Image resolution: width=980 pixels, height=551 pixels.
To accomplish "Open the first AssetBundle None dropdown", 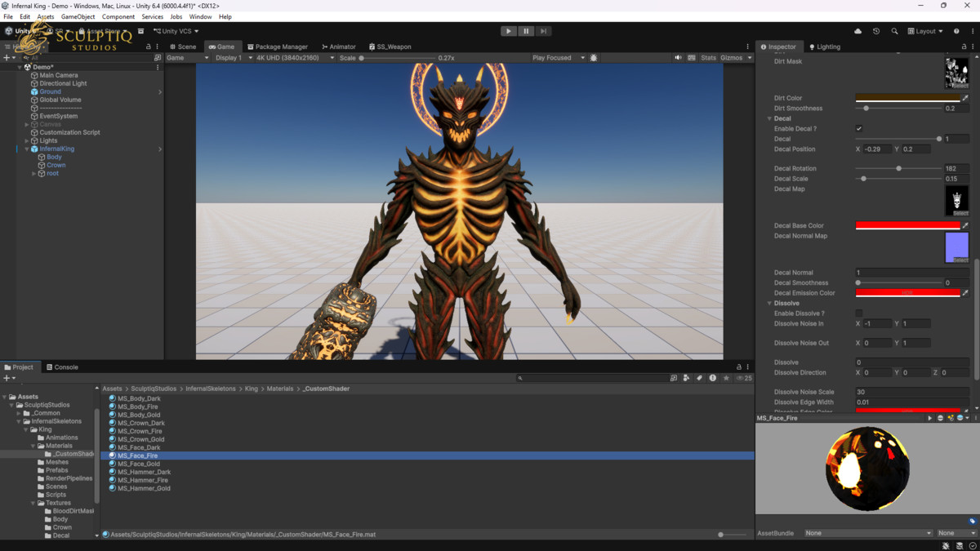I will tap(868, 533).
